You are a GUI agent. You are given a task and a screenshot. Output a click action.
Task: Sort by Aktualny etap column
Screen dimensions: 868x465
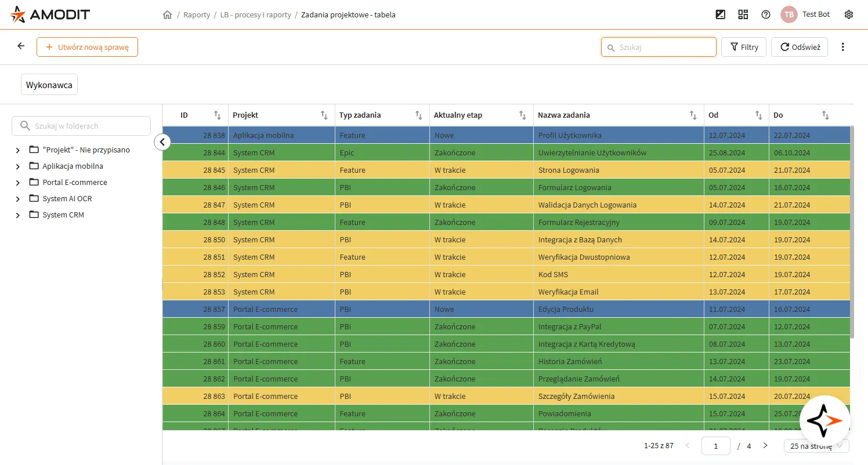pyautogui.click(x=523, y=115)
